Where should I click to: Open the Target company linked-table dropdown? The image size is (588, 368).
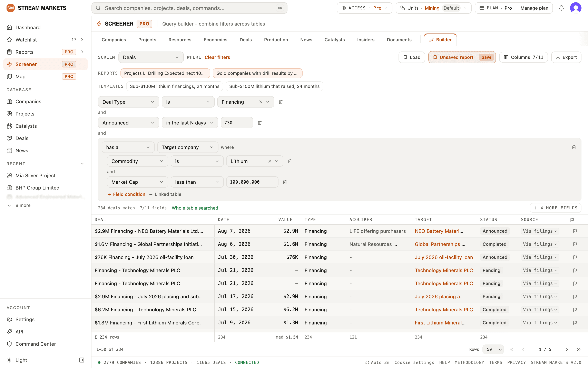pos(188,147)
